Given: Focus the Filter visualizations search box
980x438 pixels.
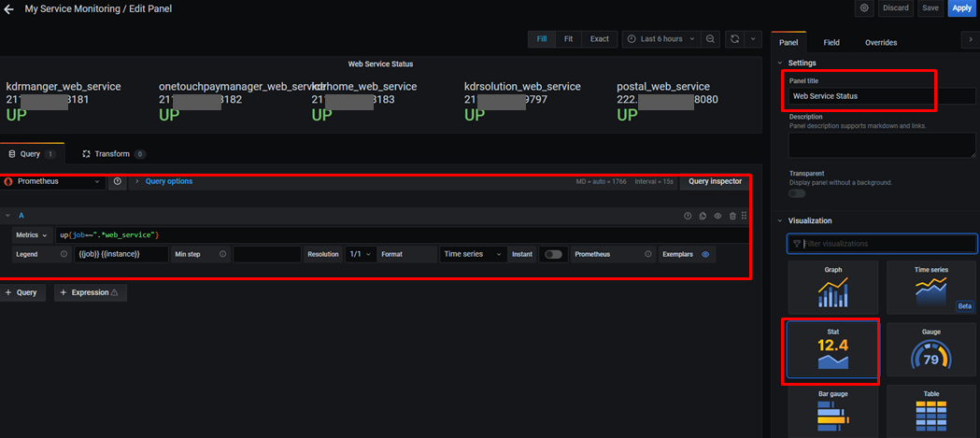Looking at the screenshot, I should tap(882, 244).
